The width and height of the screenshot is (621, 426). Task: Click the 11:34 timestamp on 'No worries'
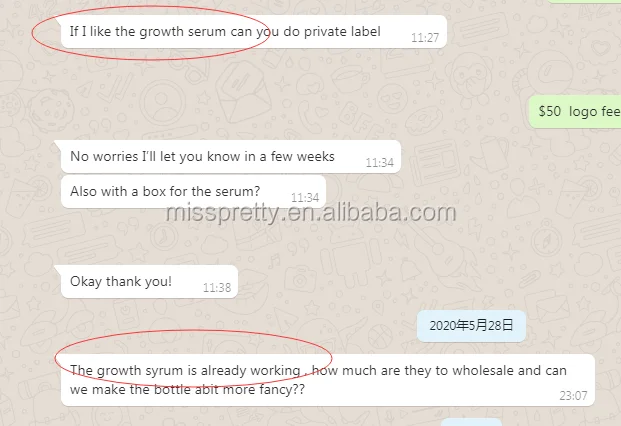click(379, 163)
